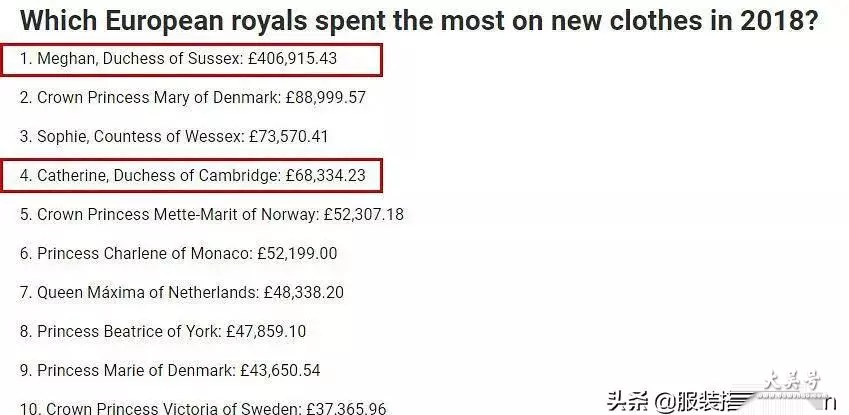Click the £88,999.57 amount
The image size is (849, 415).
coord(326,98)
